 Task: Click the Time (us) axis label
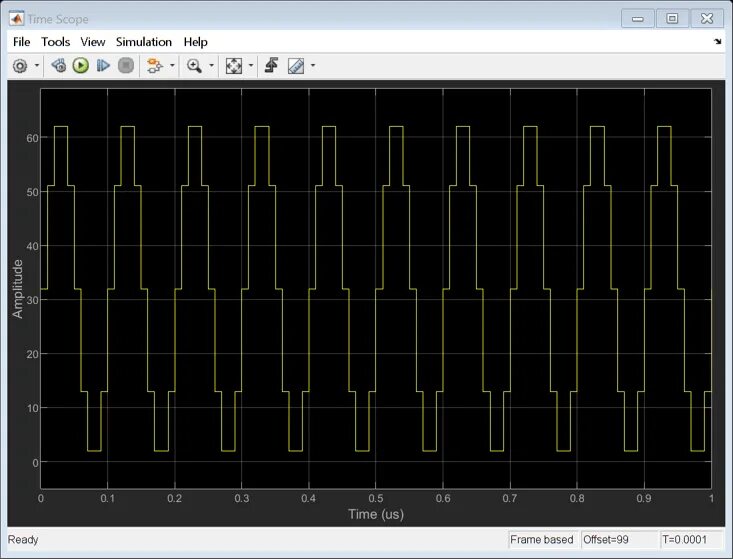tap(376, 515)
